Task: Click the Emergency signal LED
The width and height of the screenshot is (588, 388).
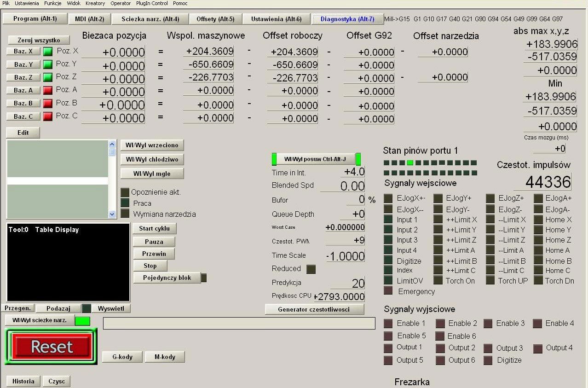Action: click(x=388, y=291)
